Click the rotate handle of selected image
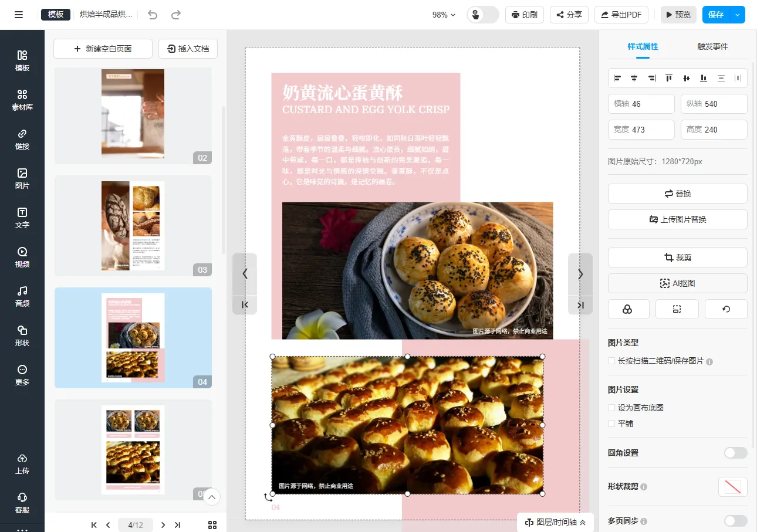Screen dimensions: 757x532 (x=268, y=497)
